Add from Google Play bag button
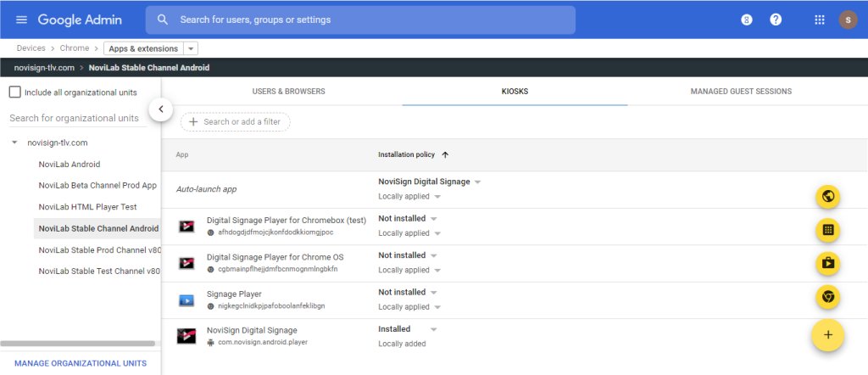The image size is (868, 375). (827, 263)
